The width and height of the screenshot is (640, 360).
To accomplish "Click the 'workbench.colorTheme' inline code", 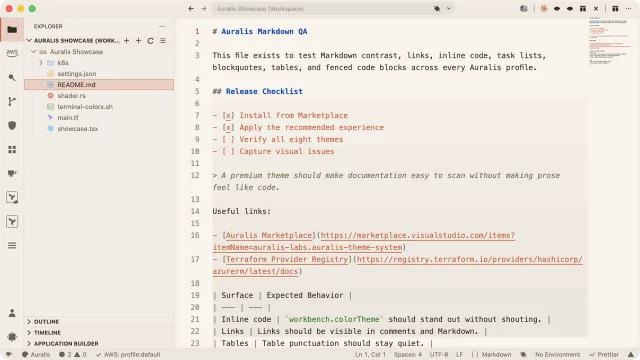I will pos(334,319).
